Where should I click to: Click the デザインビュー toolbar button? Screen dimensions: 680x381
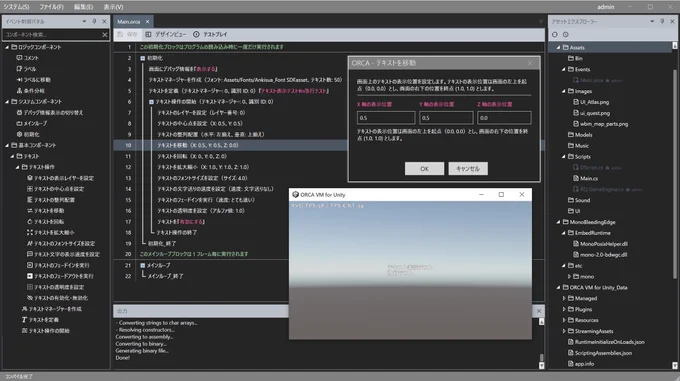pyautogui.click(x=166, y=34)
